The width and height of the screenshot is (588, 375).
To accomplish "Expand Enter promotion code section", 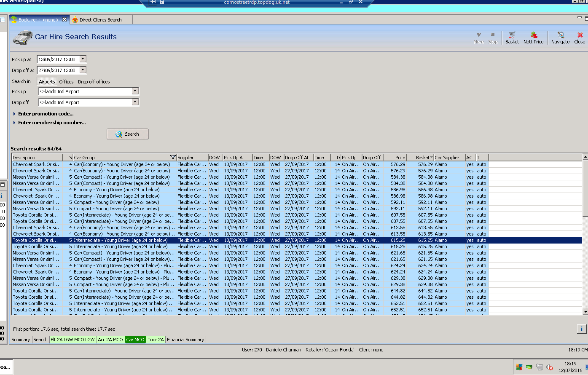I will 46,114.
